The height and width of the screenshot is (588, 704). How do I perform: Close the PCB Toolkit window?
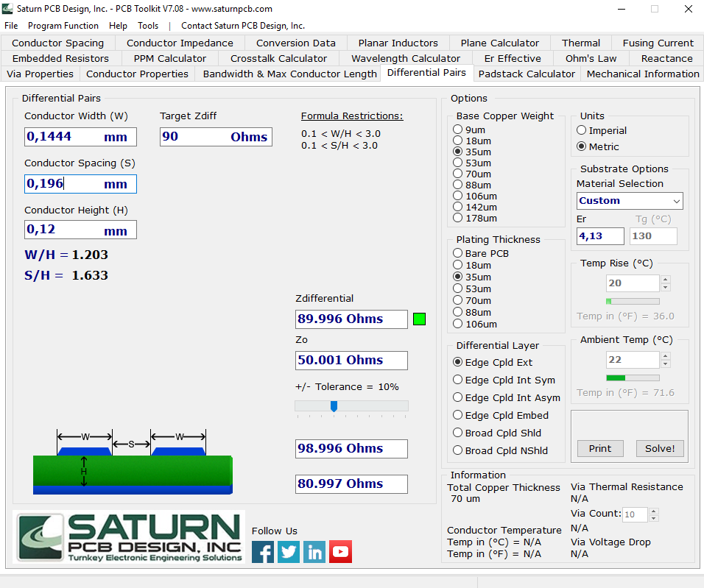click(x=689, y=9)
